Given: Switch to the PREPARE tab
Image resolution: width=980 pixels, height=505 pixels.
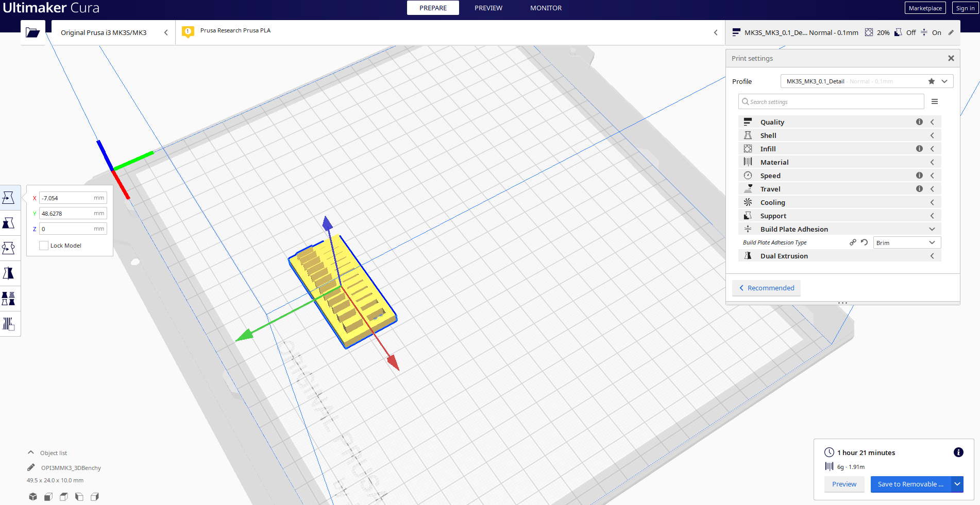Looking at the screenshot, I should pos(433,8).
